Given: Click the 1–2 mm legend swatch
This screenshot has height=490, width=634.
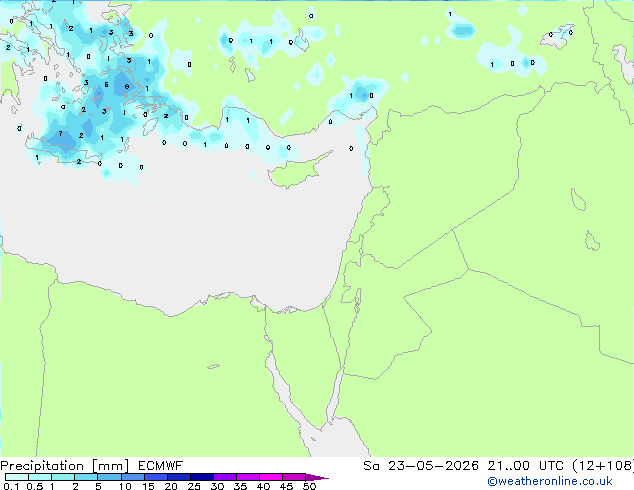Looking at the screenshot, I should click(x=63, y=477).
